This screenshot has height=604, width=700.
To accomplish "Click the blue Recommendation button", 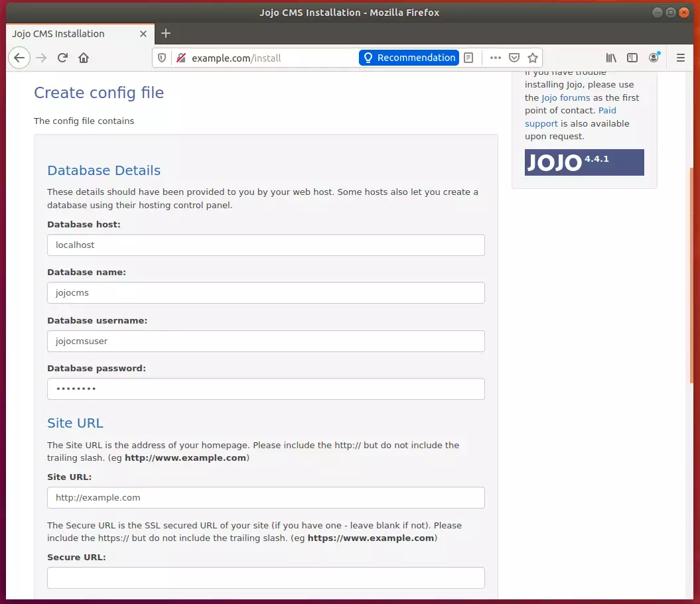I will (x=409, y=58).
